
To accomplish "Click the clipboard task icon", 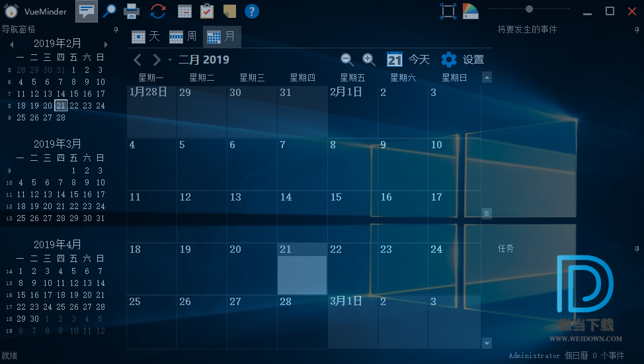I will point(207,11).
